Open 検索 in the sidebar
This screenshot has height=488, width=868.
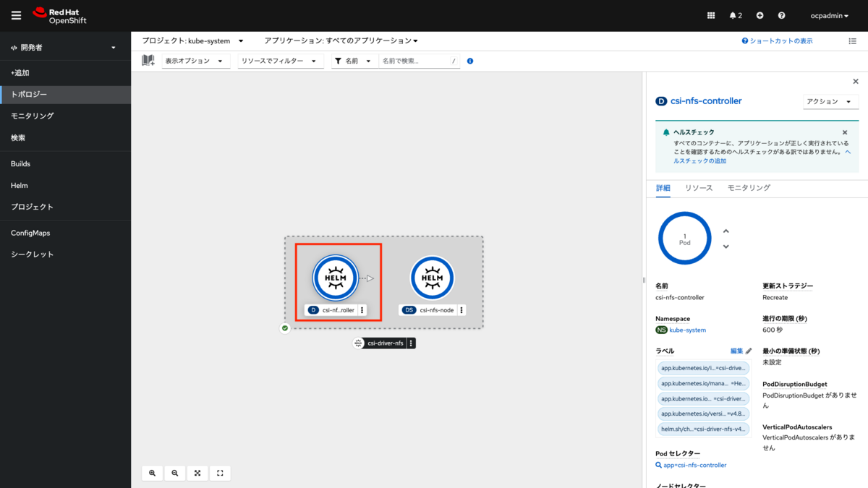[x=66, y=137]
